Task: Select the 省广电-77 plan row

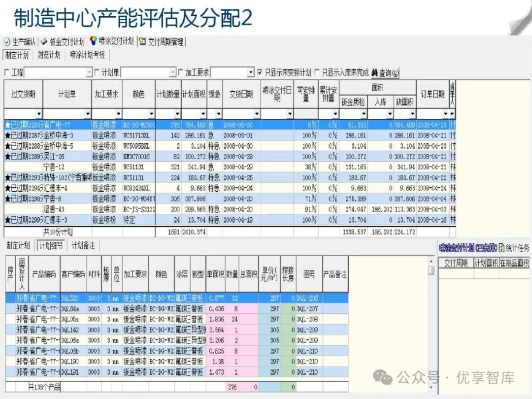Action: click(x=230, y=125)
